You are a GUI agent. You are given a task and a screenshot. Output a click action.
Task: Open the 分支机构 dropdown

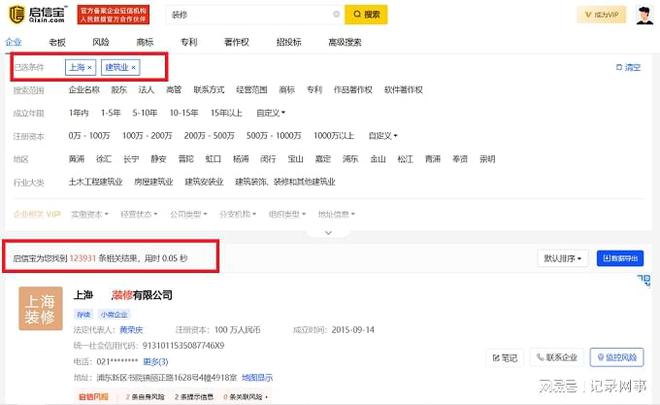[x=238, y=214]
